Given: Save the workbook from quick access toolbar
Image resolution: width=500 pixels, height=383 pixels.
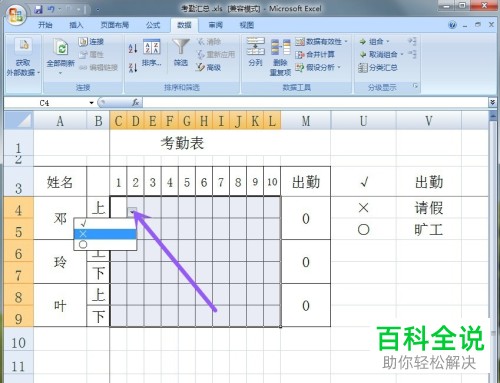Looking at the screenshot, I should coord(39,9).
